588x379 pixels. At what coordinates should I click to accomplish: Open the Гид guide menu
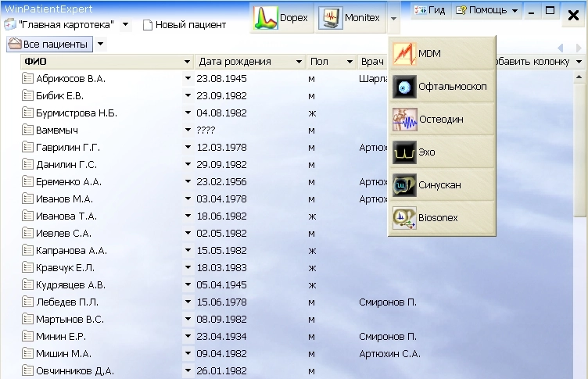coord(431,11)
